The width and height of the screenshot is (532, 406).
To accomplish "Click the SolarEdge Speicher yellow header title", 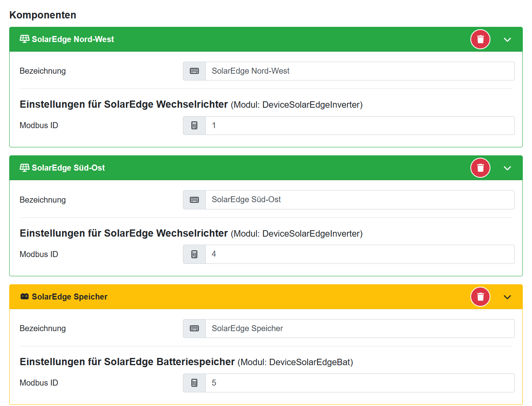I will [x=70, y=297].
